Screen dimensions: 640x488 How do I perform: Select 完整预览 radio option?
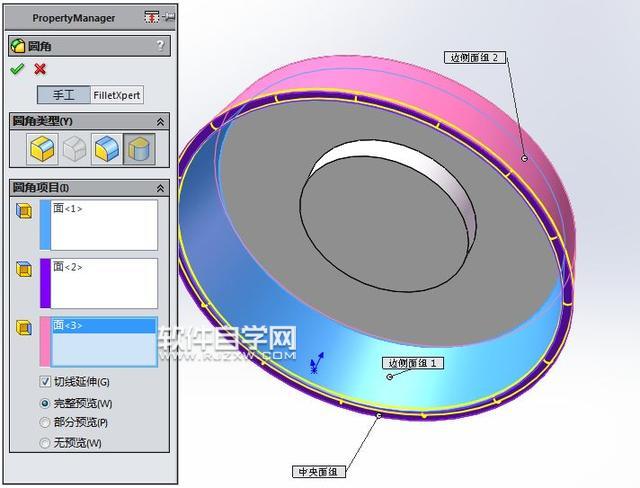[45, 403]
